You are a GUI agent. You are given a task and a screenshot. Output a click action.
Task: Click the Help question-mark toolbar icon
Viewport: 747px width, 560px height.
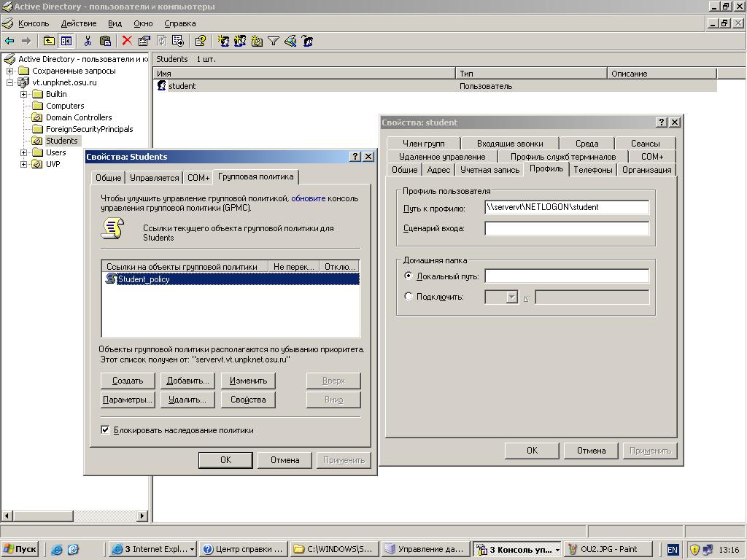[x=201, y=41]
